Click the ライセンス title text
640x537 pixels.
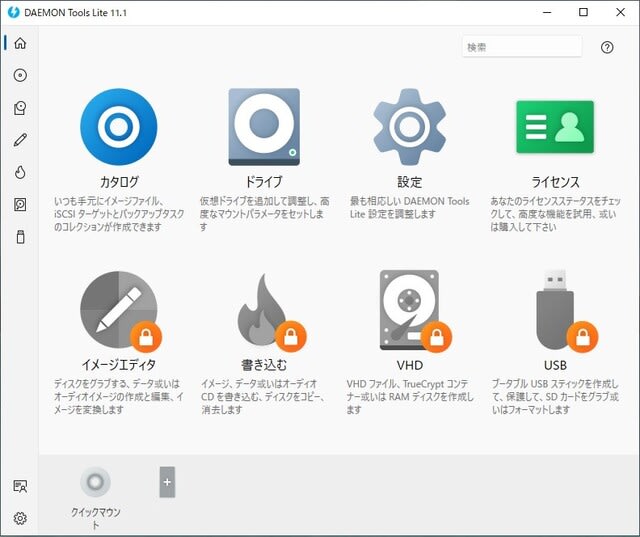(555, 182)
